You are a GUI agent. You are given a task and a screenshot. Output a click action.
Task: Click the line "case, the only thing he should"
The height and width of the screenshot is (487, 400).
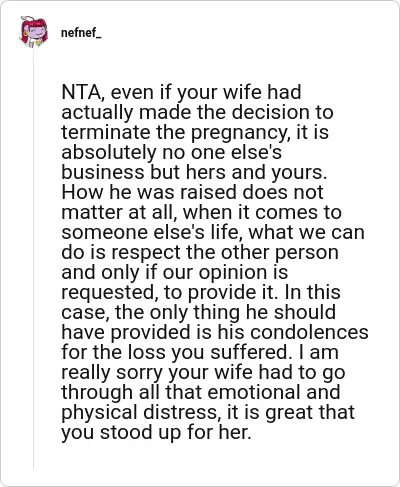(199, 312)
